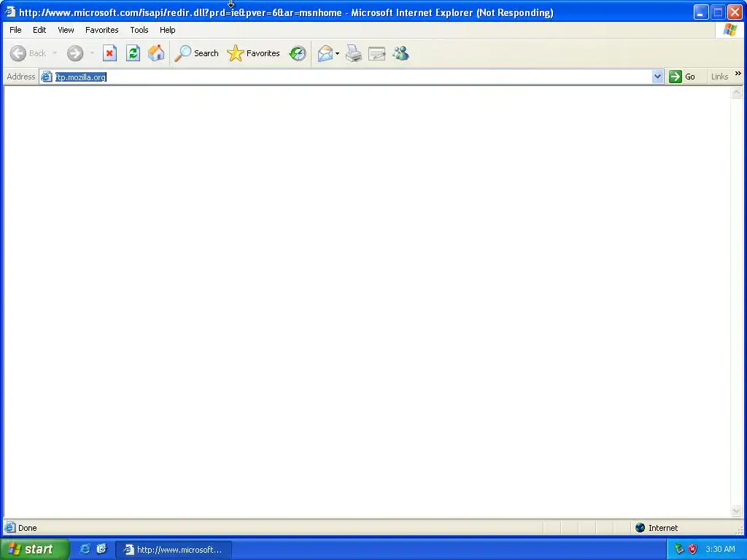Viewport: 747px width, 560px height.
Task: Click the vertical scrollbar up arrow
Action: click(737, 93)
